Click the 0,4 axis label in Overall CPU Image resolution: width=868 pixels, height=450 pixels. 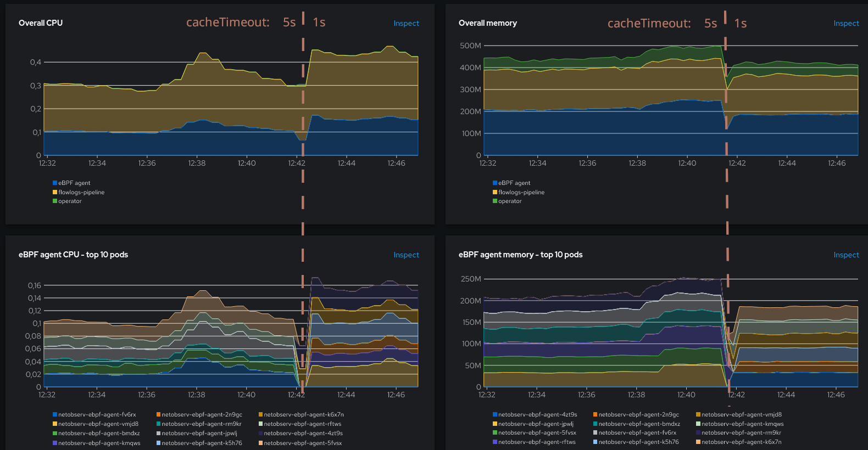click(x=36, y=62)
